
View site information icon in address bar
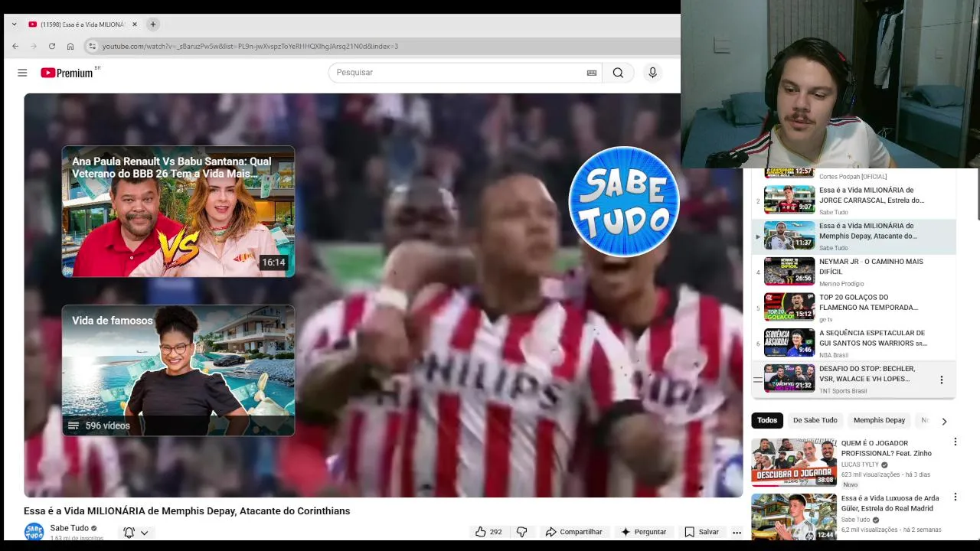coord(93,46)
